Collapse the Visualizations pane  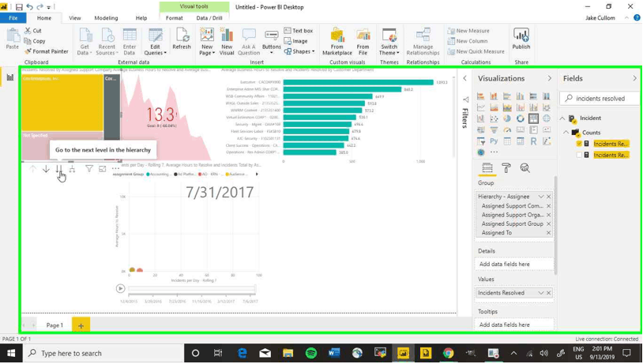click(x=550, y=78)
